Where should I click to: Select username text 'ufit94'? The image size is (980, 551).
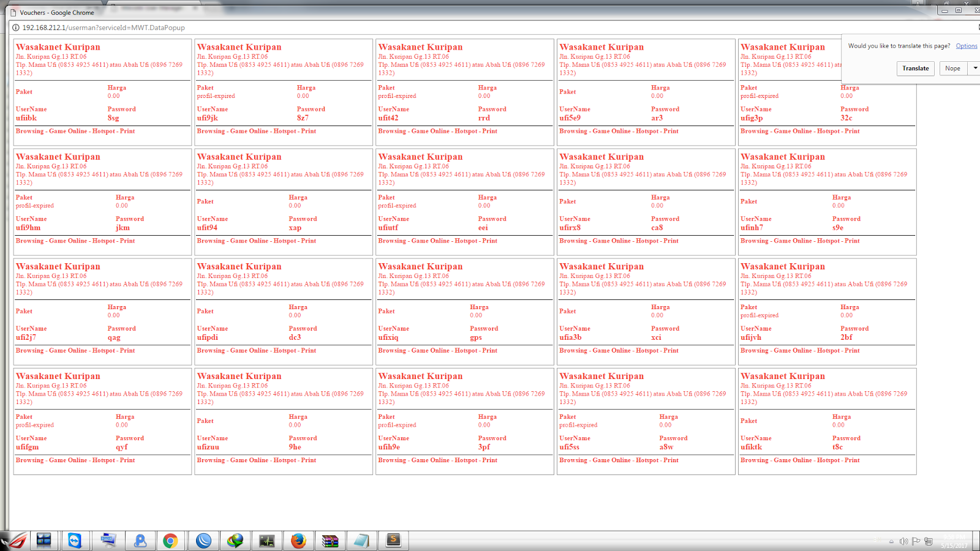(x=207, y=228)
